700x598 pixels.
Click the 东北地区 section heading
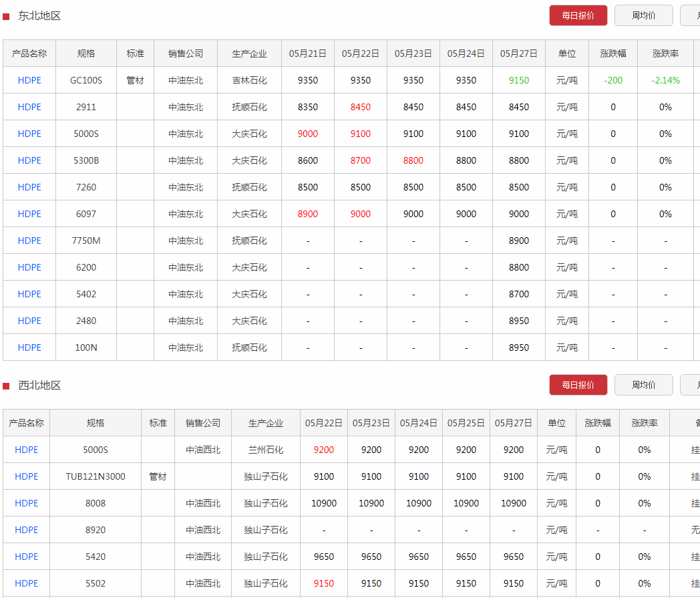(39, 16)
